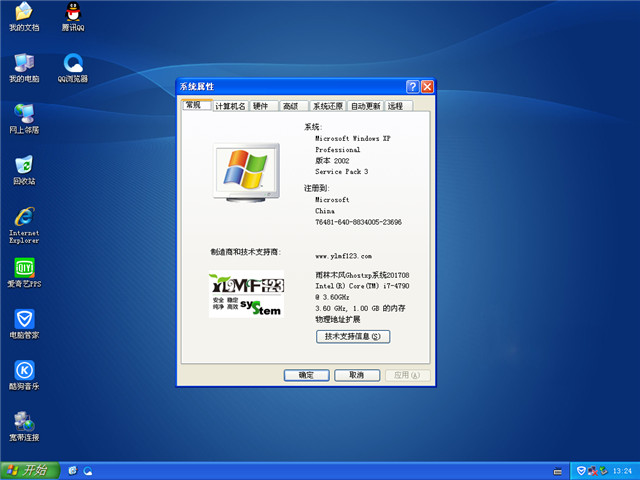
Task: Click the keyboard input language bar icon
Action: [558, 471]
